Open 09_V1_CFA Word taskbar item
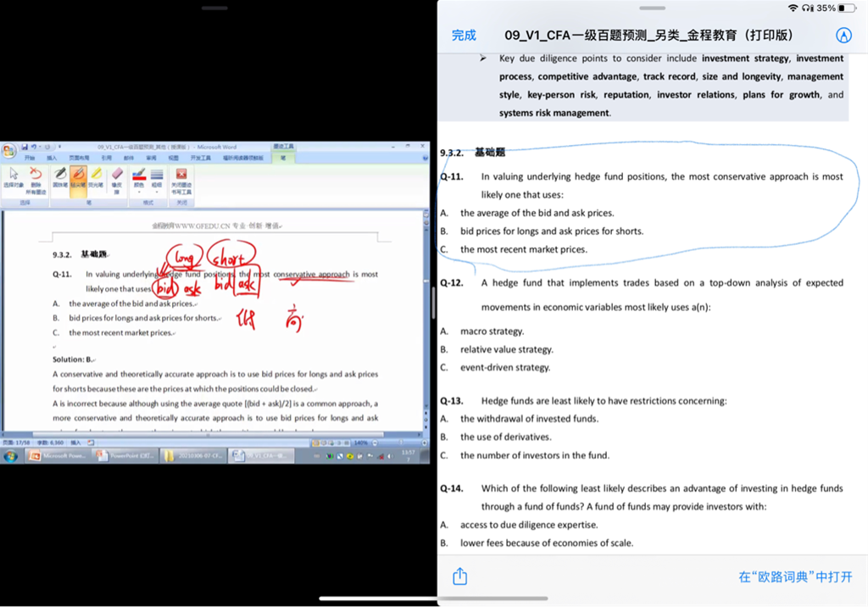The image size is (868, 607). [x=261, y=456]
